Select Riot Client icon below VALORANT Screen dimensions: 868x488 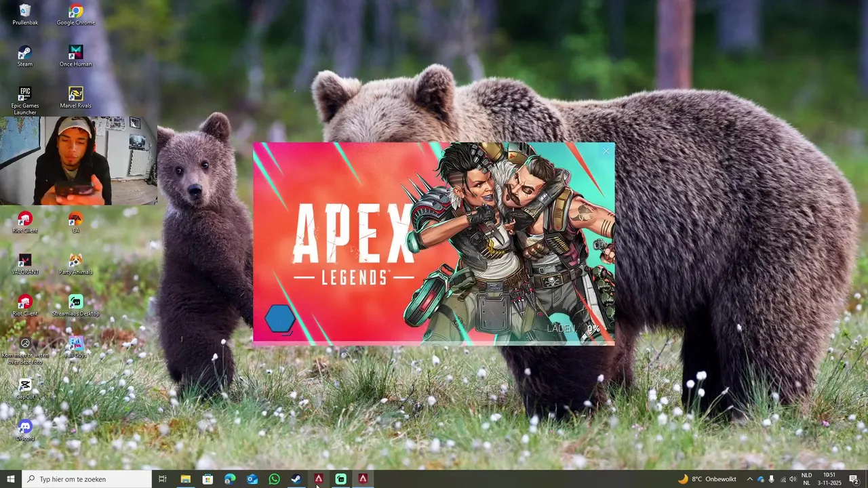coord(25,305)
